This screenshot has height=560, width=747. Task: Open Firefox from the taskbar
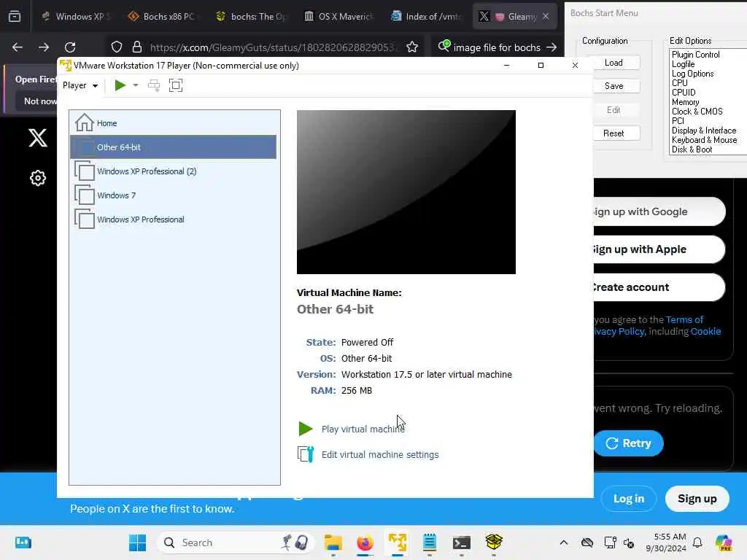365,542
